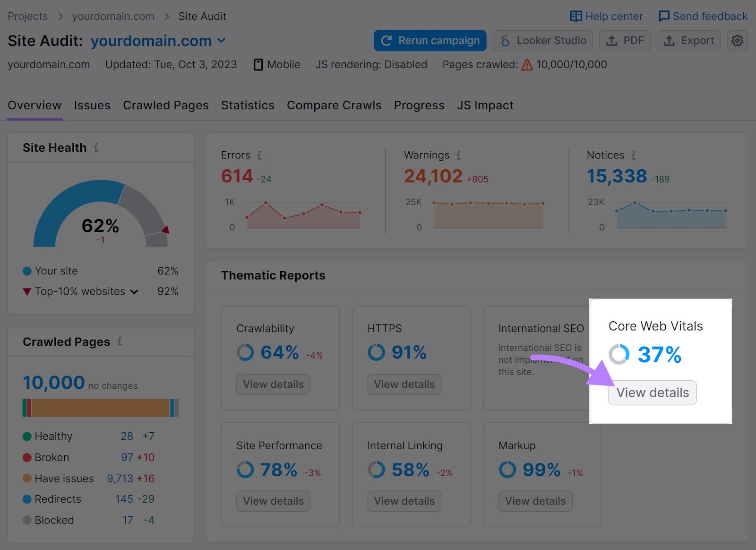
Task: Switch to the Issues tab
Action: 92,105
